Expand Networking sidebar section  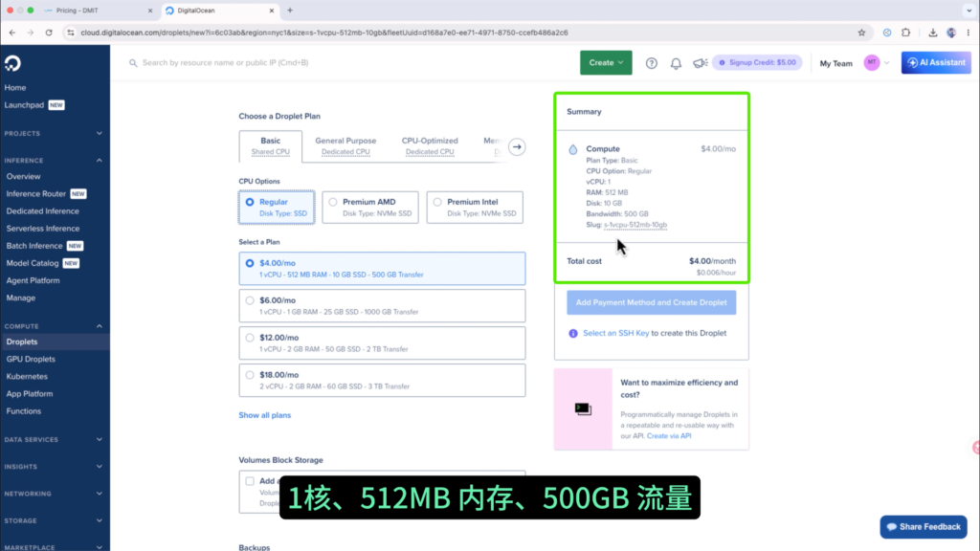pyautogui.click(x=100, y=494)
